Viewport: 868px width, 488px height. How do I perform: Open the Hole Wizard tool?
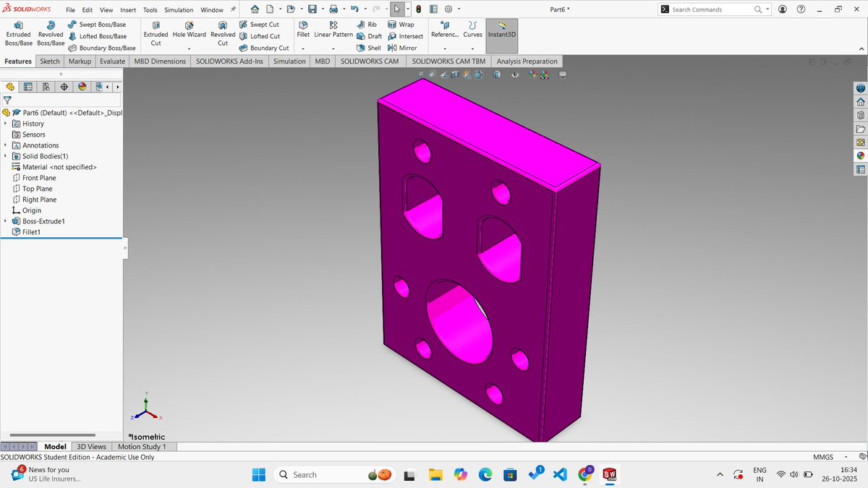point(189,30)
